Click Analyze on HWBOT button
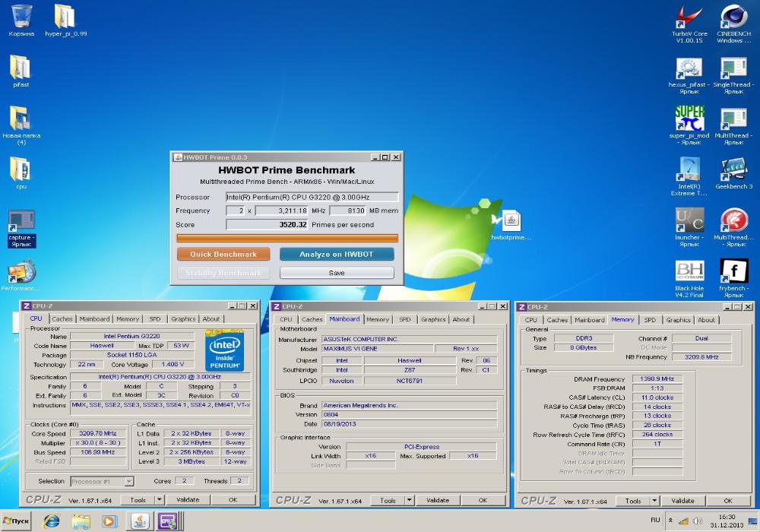The width and height of the screenshot is (760, 532). pos(337,254)
